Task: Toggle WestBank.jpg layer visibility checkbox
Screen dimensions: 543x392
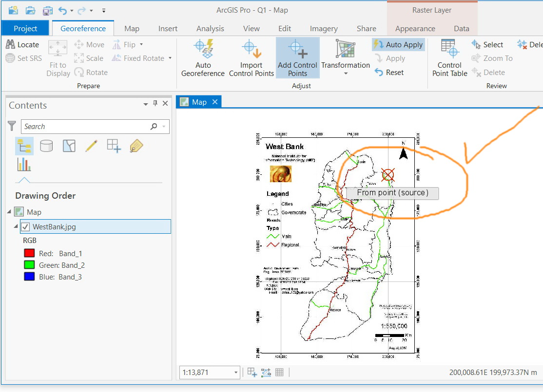Action: pos(26,226)
